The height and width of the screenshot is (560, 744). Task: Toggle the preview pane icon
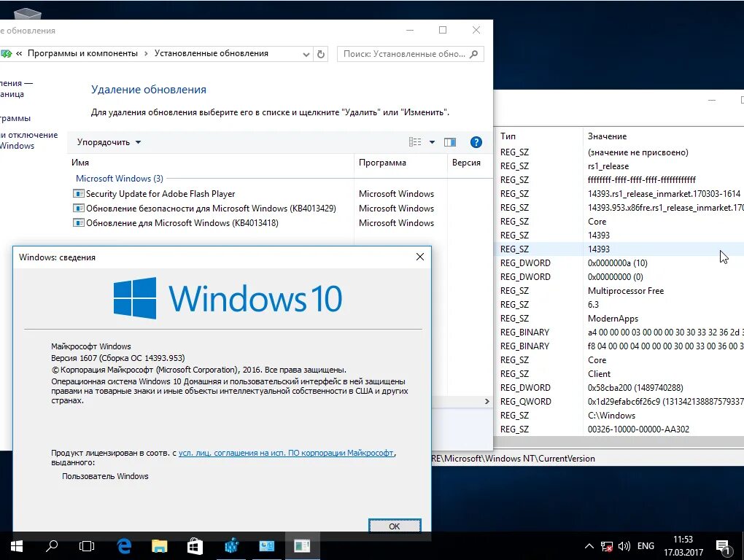tap(450, 141)
